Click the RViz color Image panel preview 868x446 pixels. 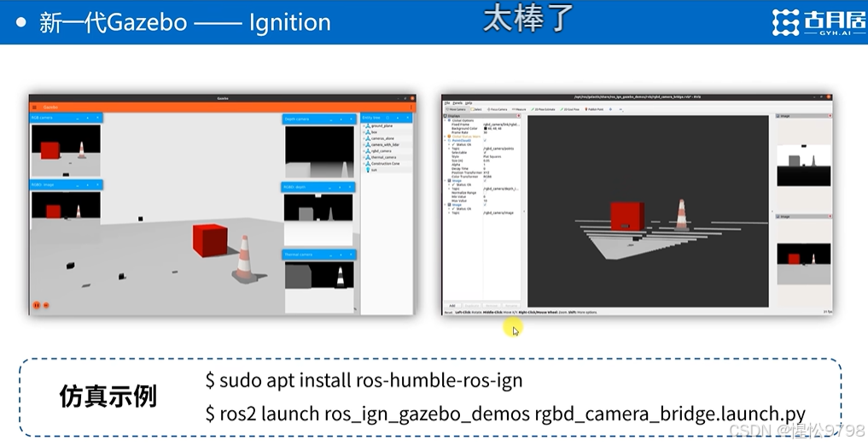click(804, 264)
